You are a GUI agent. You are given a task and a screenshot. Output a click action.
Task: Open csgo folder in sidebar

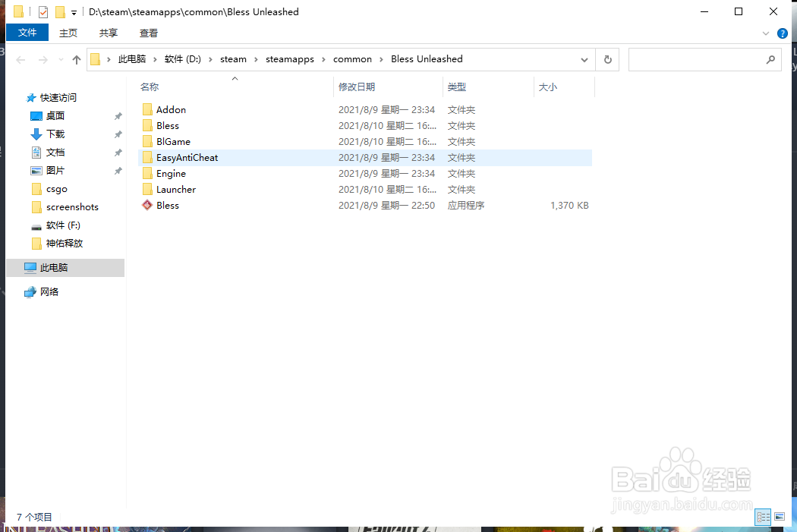pos(56,189)
